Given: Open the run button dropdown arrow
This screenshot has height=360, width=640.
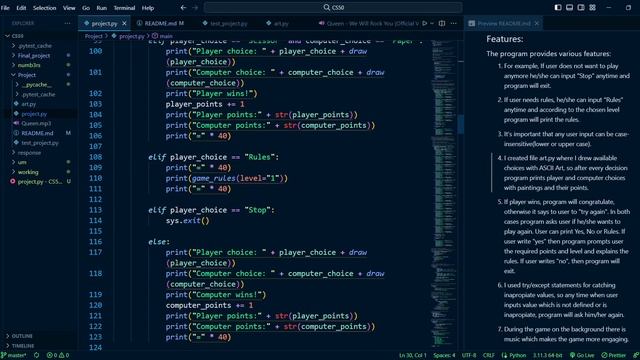Looking at the screenshot, I should pos(432,23).
